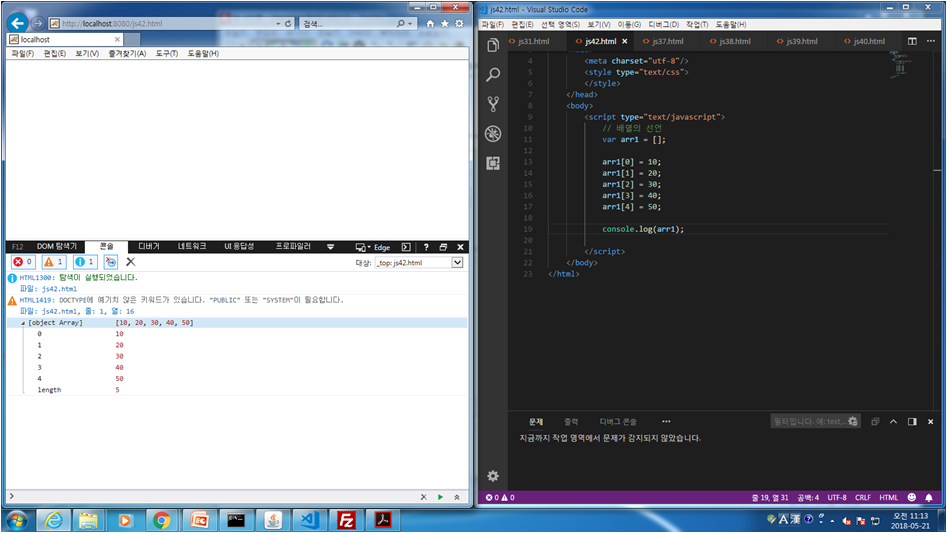This screenshot has height=533, width=947.
Task: Click notification bell in VS Code status bar
Action: tap(929, 498)
